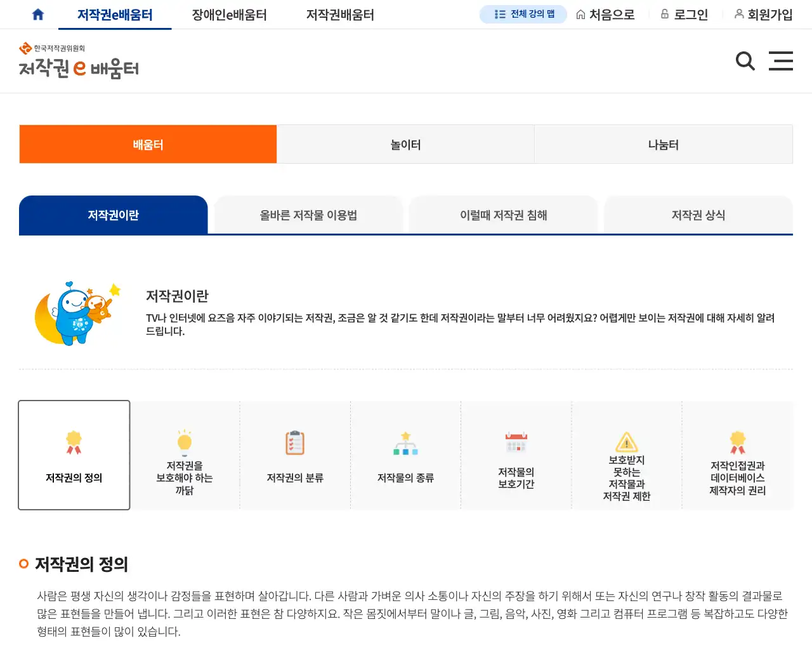The image size is (812, 650).
Task: Click the 저작권의 분류 clipboard icon
Action: (x=295, y=442)
